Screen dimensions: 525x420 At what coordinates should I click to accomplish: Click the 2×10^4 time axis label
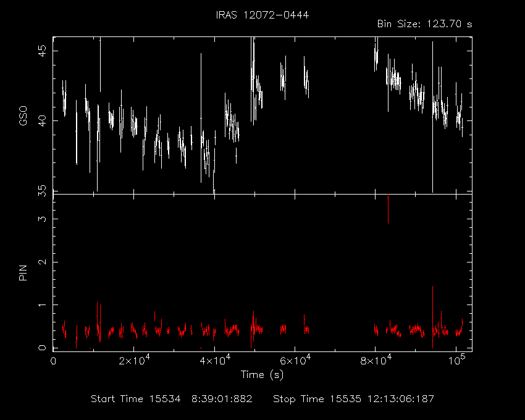[134, 359]
